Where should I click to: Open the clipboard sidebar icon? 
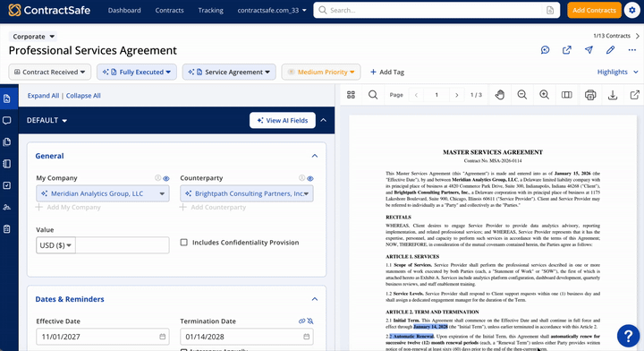(x=7, y=229)
